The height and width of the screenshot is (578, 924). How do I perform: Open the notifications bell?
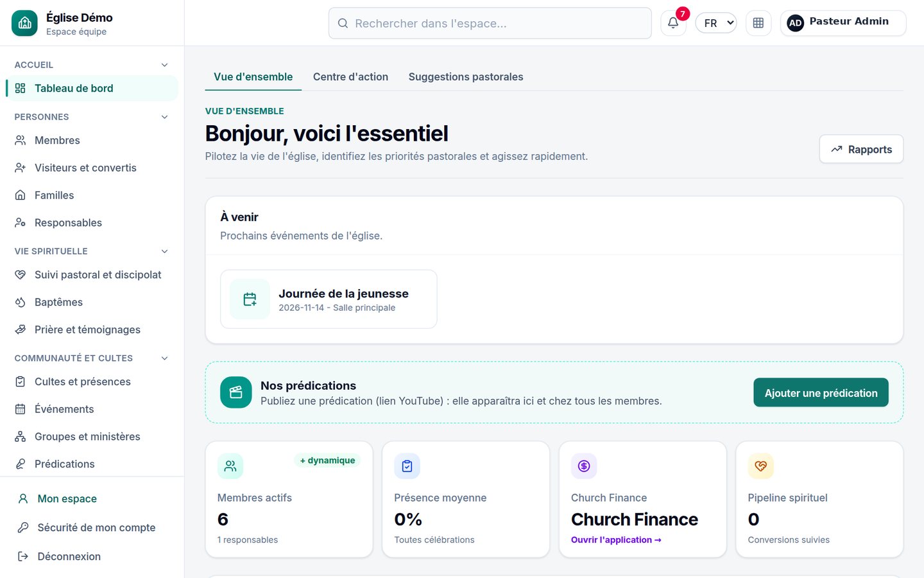(x=673, y=23)
